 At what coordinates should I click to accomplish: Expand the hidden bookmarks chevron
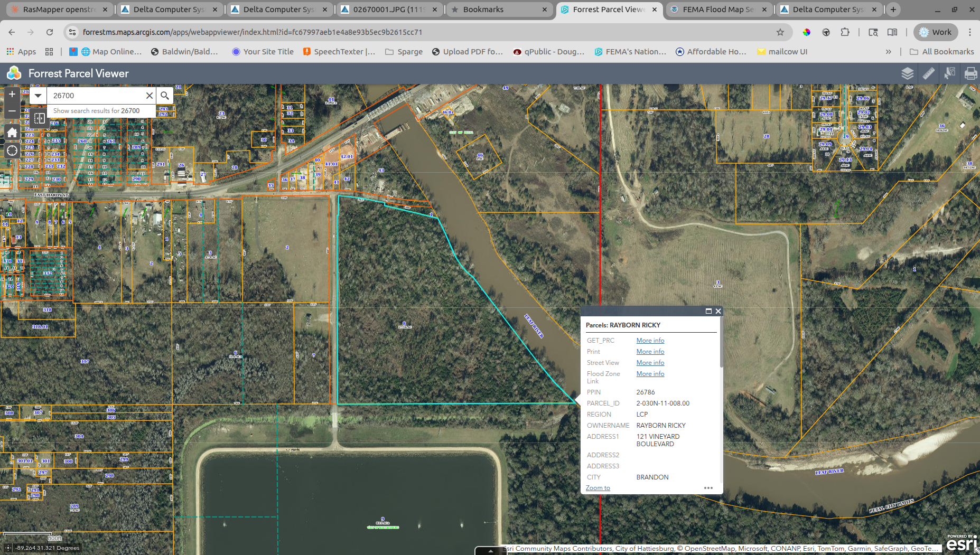[889, 51]
